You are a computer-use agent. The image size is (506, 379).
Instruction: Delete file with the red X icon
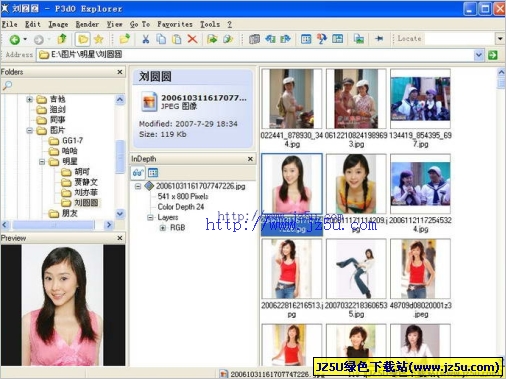(x=192, y=39)
